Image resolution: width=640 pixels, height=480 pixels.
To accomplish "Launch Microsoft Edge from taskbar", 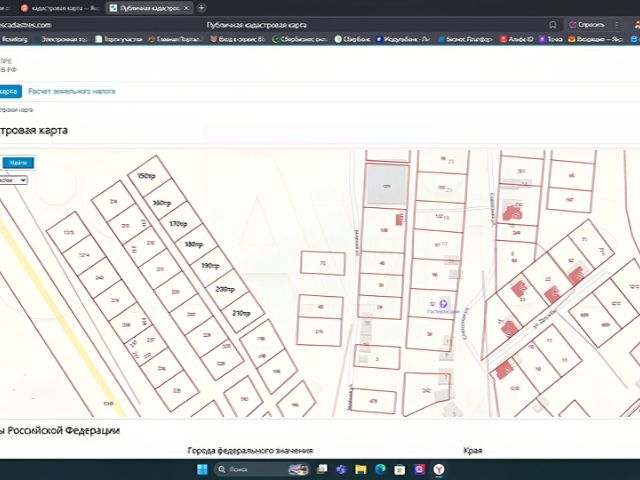I will 380,469.
